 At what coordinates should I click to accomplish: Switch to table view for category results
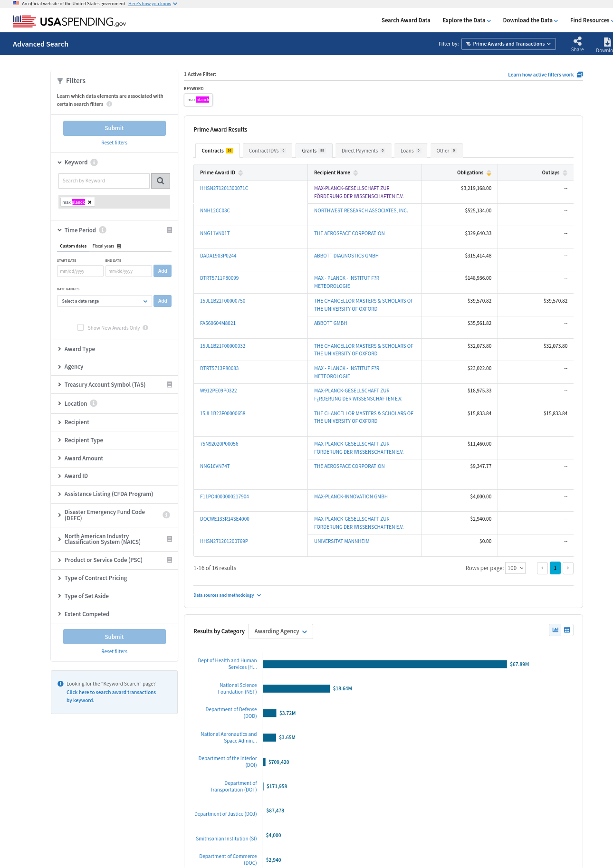[x=567, y=630]
